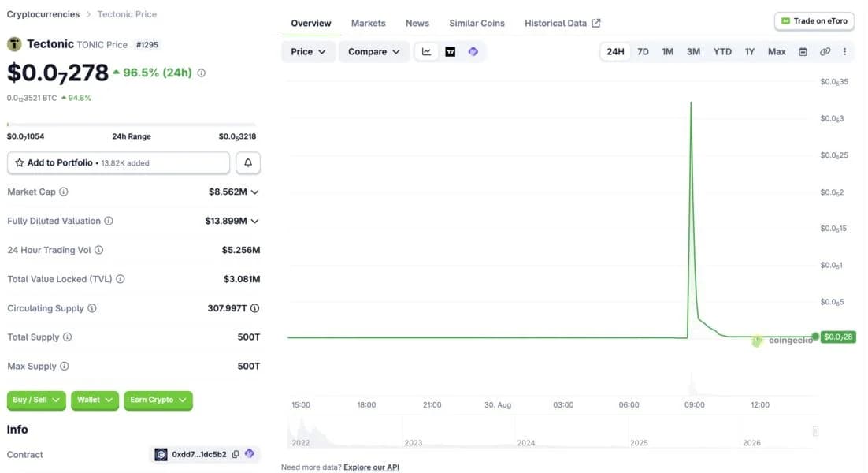Switch to the Markets tab
The height and width of the screenshot is (473, 868).
[368, 24]
